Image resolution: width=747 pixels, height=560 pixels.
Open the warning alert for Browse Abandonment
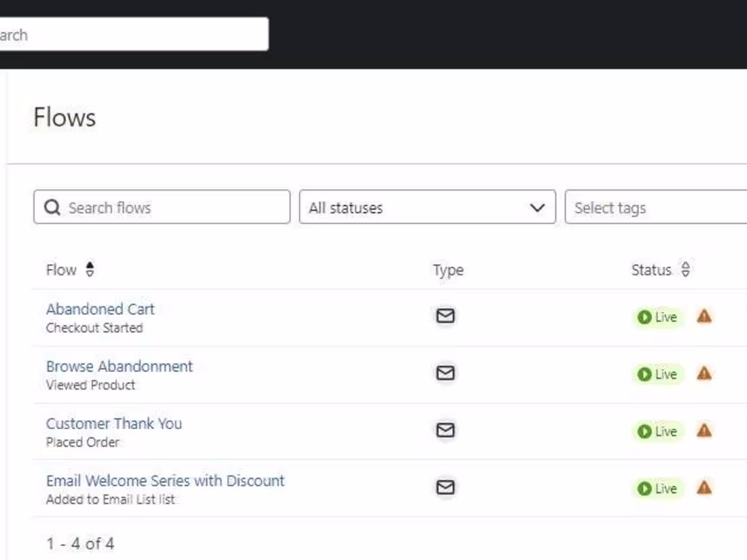click(x=704, y=373)
